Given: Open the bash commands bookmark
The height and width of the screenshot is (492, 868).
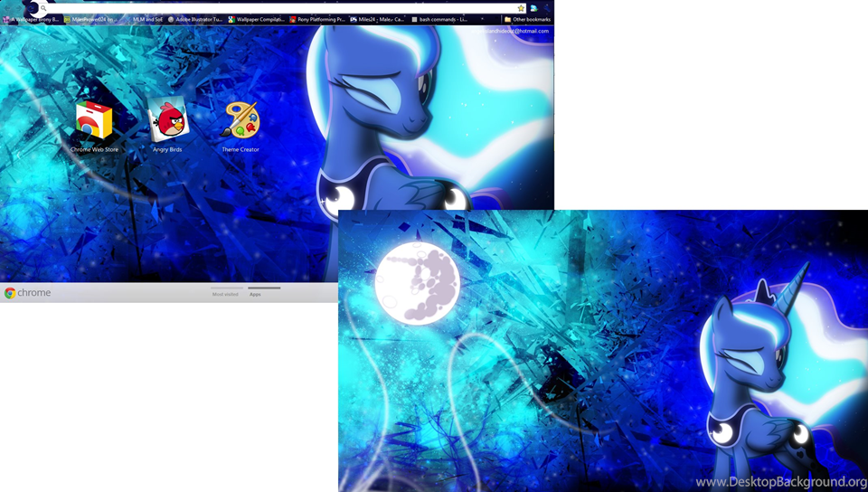Looking at the screenshot, I should click(440, 19).
